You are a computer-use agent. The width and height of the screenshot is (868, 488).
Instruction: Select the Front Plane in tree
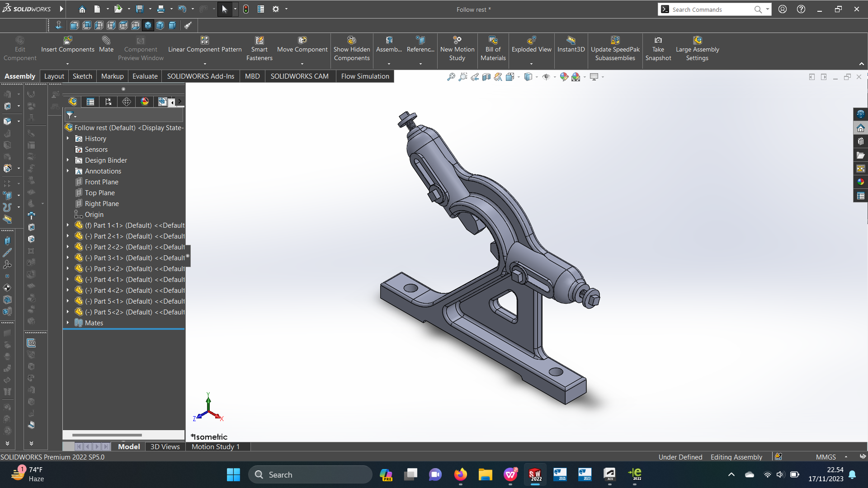pyautogui.click(x=101, y=182)
